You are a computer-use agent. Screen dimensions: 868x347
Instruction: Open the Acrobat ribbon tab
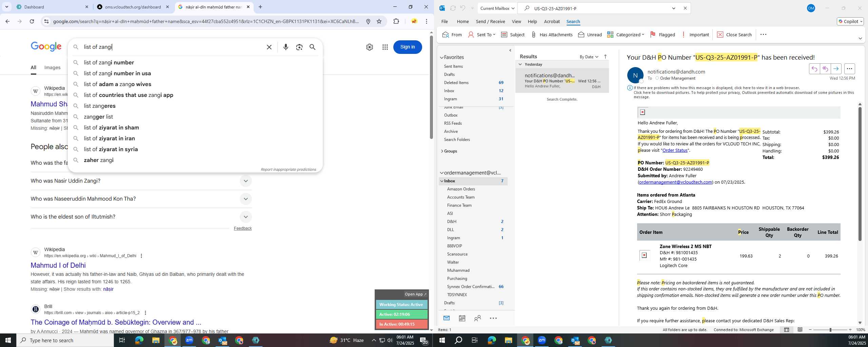click(552, 21)
